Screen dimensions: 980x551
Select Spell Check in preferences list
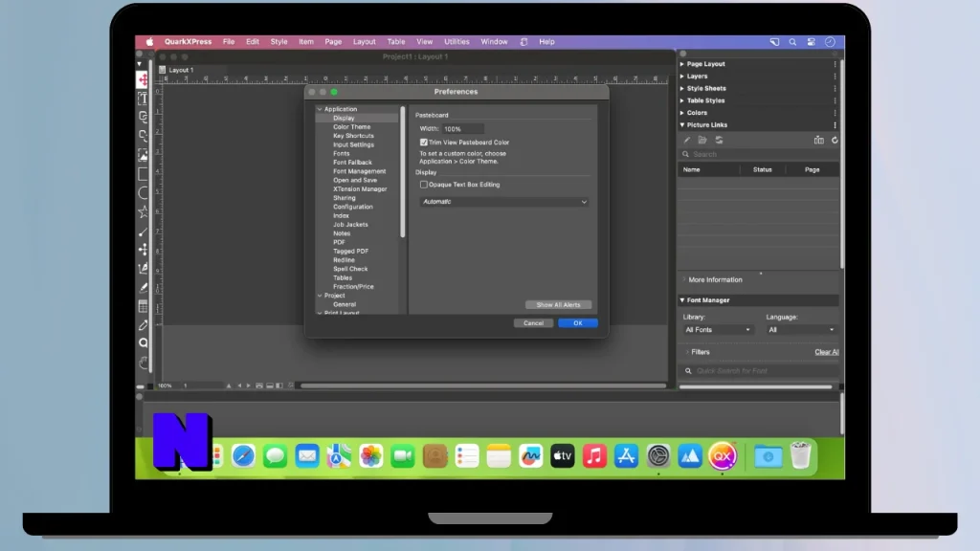click(x=350, y=269)
